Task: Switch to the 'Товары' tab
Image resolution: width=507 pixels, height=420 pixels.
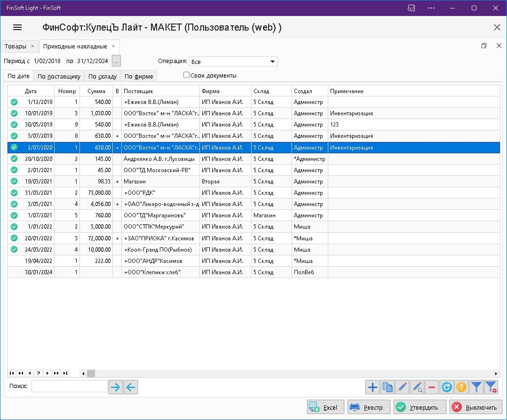Action: (x=16, y=46)
